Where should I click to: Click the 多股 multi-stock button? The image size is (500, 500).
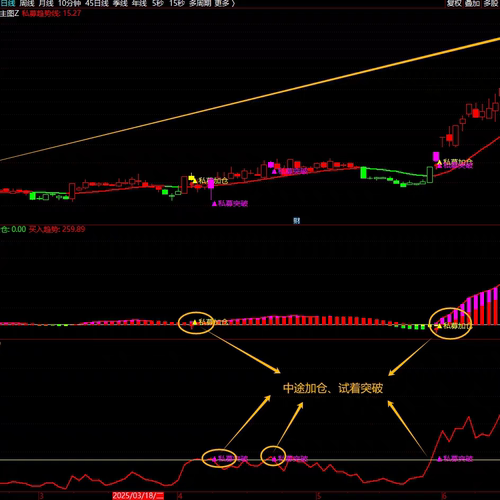tap(491, 3)
